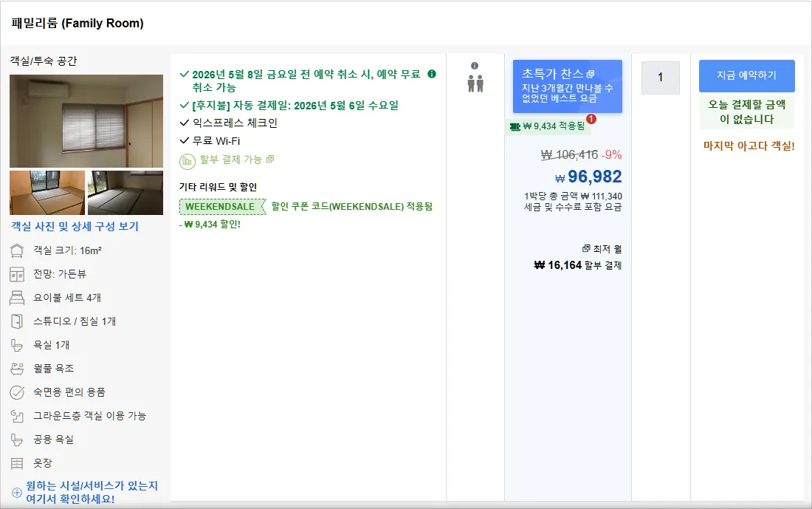Click the 지금 예약하기 booking button
The image size is (812, 509).
[x=747, y=75]
